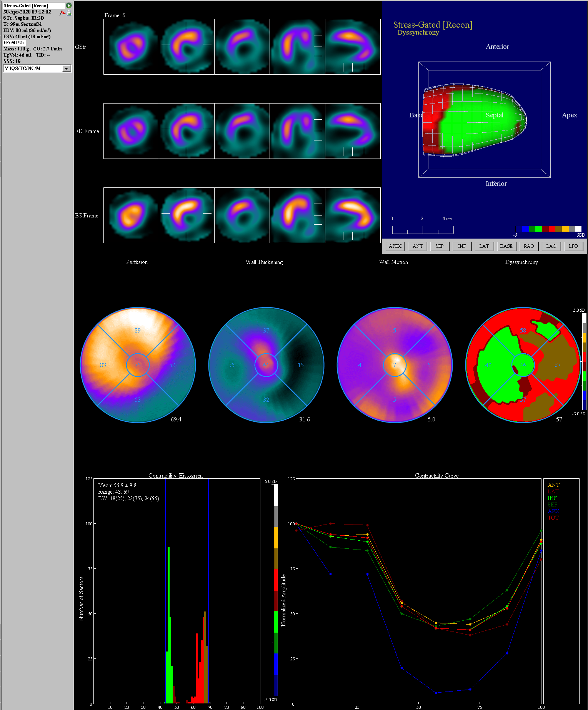Image resolution: width=588 pixels, height=710 pixels.
Task: Click the TOT legend label
Action: [x=553, y=518]
